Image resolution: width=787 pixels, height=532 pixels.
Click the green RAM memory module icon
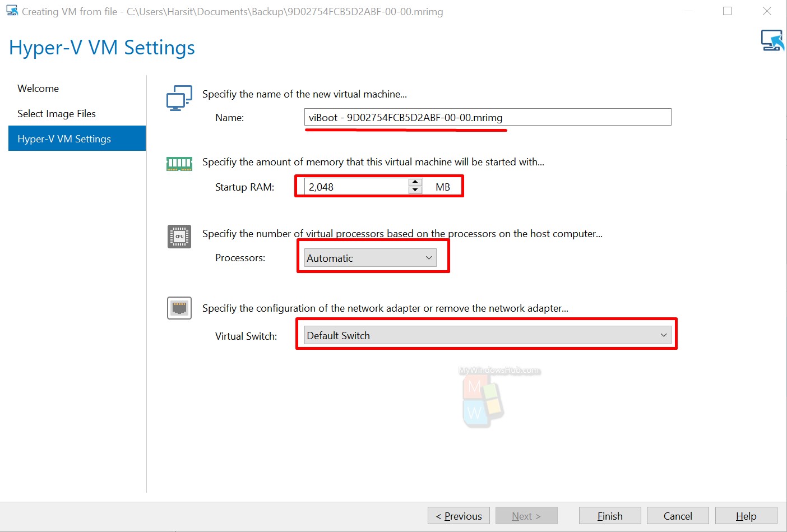[x=179, y=164]
